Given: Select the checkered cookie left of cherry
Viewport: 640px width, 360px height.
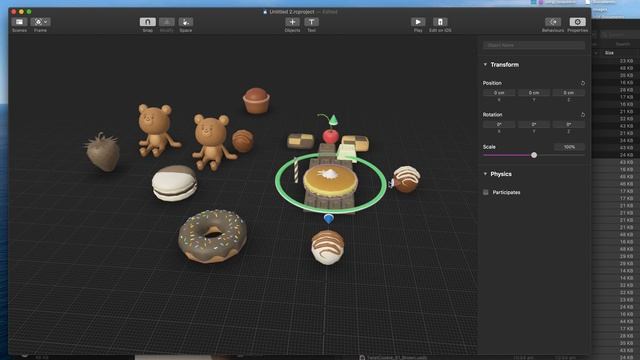Looking at the screenshot, I should [300, 141].
